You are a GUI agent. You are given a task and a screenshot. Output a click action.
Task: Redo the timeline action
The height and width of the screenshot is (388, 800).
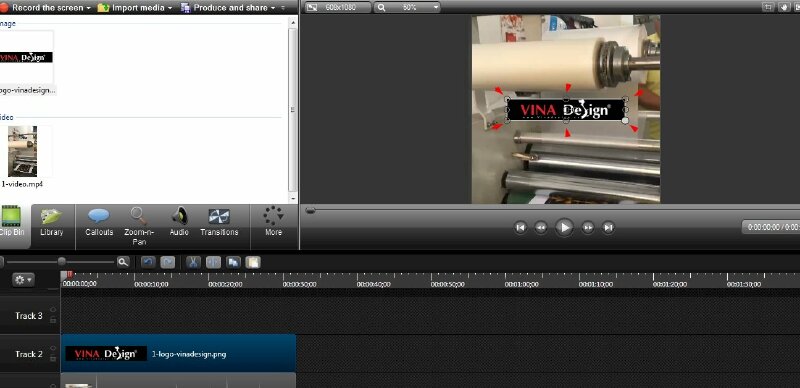click(x=167, y=262)
